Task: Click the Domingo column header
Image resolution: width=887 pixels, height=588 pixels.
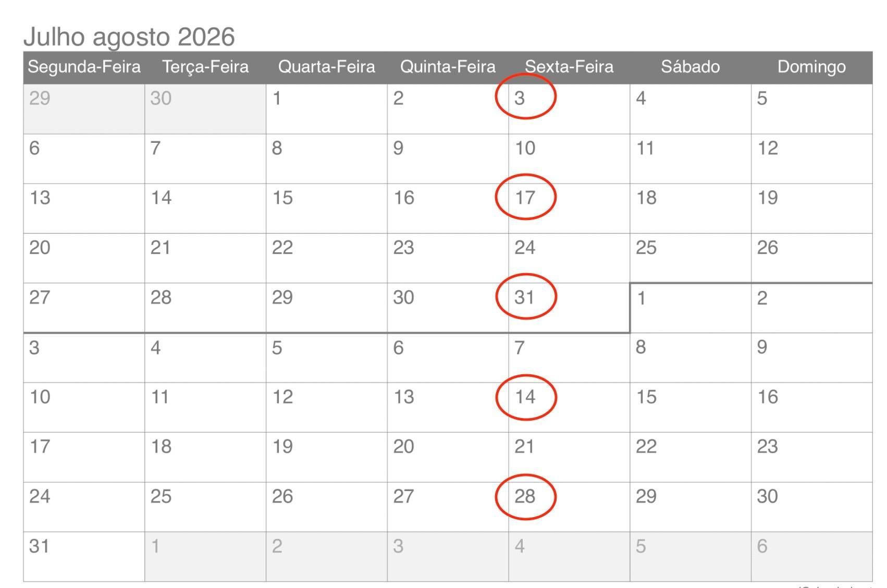Action: tap(811, 67)
